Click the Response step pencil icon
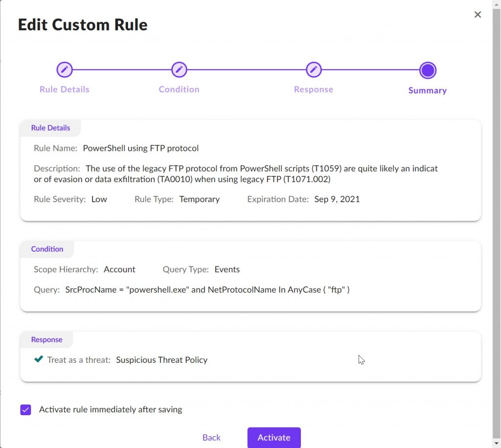 [x=313, y=70]
